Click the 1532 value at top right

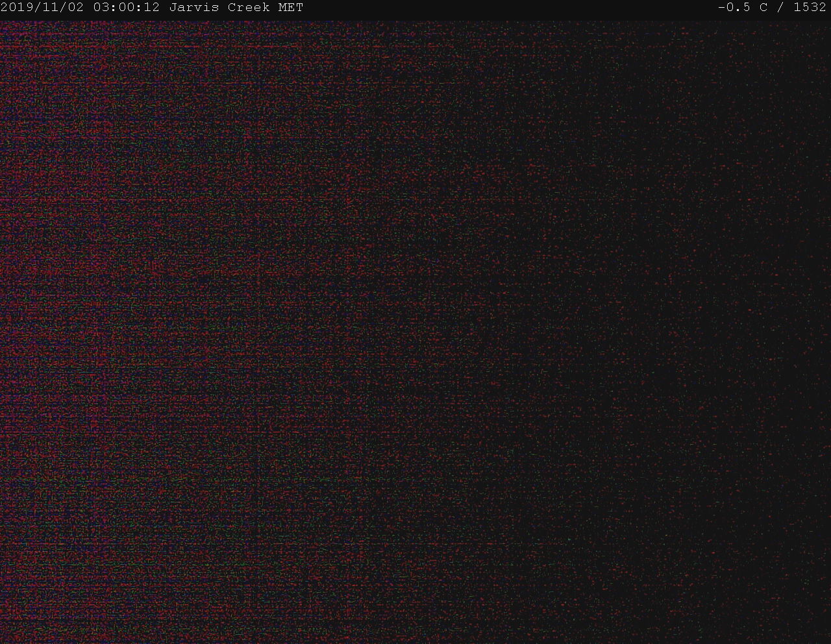810,8
